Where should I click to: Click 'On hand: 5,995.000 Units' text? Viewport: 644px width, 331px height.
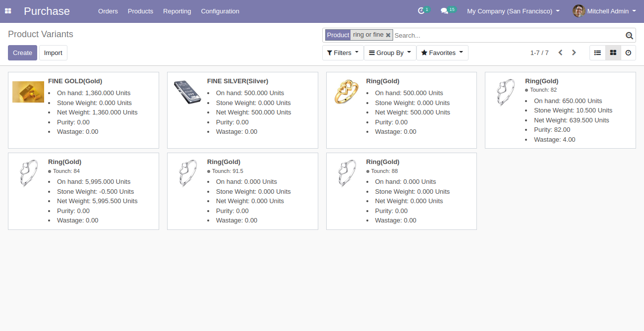coord(94,181)
